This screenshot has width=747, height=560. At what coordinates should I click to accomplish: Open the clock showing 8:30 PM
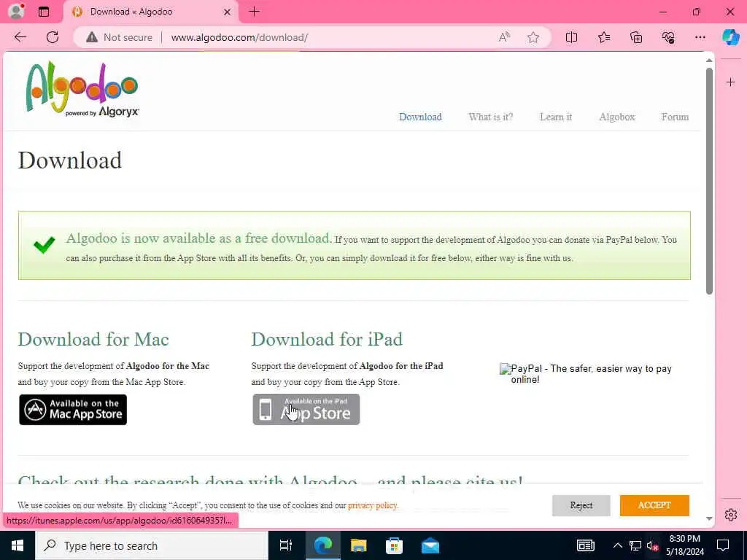684,545
